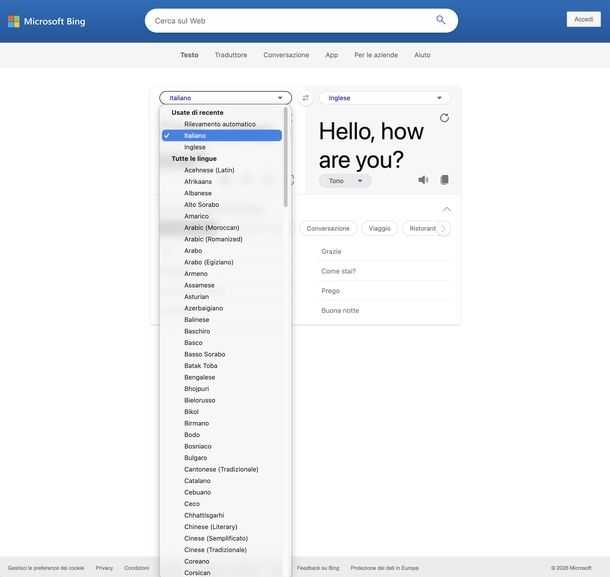Click the language list scrollbar
This screenshot has width=610, height=577.
coord(286,157)
